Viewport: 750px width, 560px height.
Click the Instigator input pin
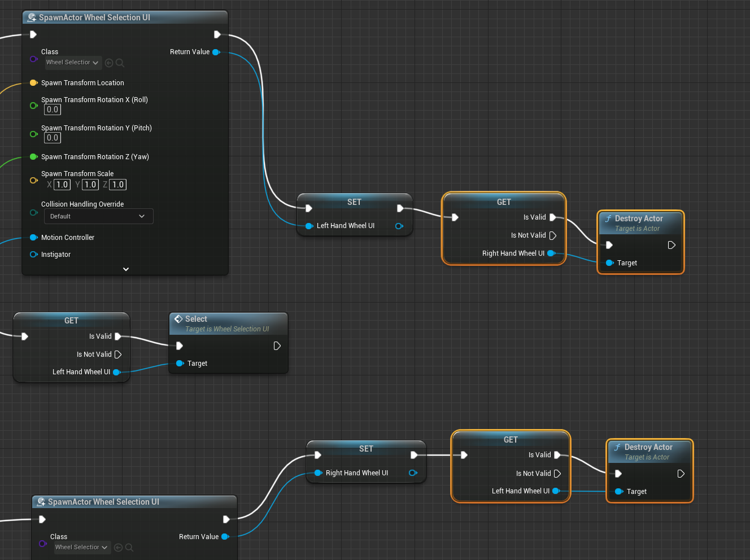(33, 255)
